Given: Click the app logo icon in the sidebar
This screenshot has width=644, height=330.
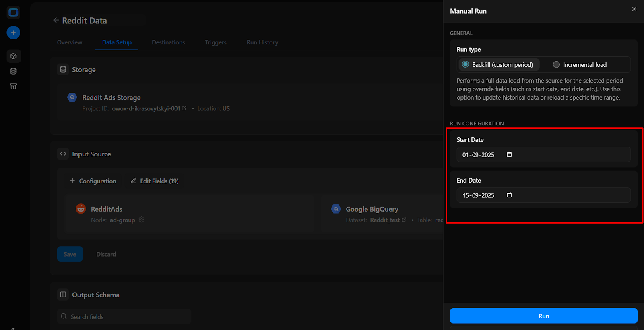Looking at the screenshot, I should point(13,12).
